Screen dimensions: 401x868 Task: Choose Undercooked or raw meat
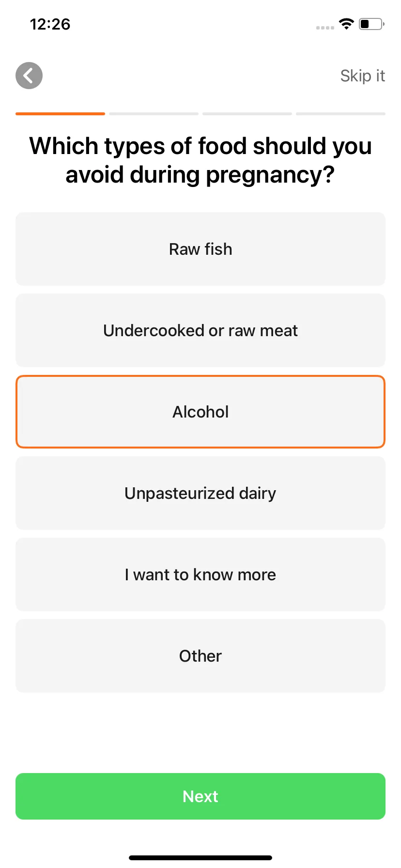point(200,330)
